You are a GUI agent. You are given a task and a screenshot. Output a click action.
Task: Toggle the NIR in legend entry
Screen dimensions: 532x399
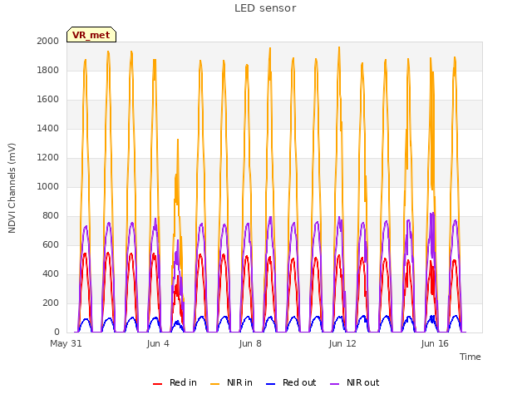[x=231, y=382]
